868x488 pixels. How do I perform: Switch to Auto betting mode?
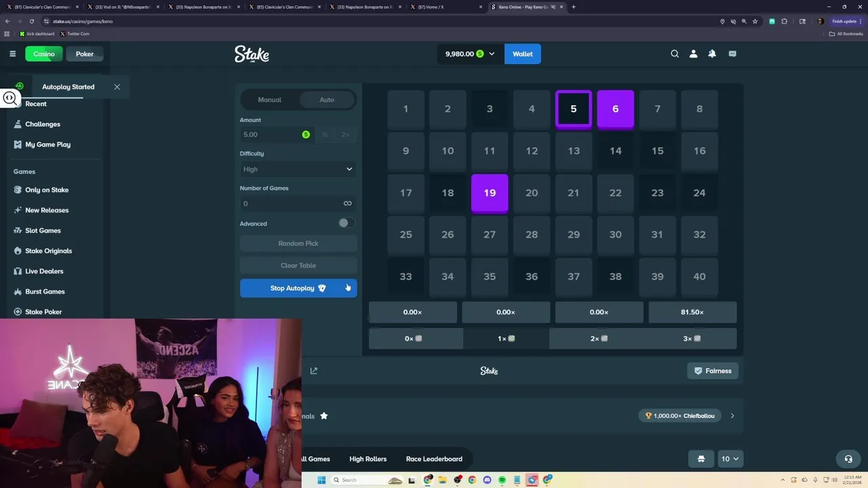[327, 100]
